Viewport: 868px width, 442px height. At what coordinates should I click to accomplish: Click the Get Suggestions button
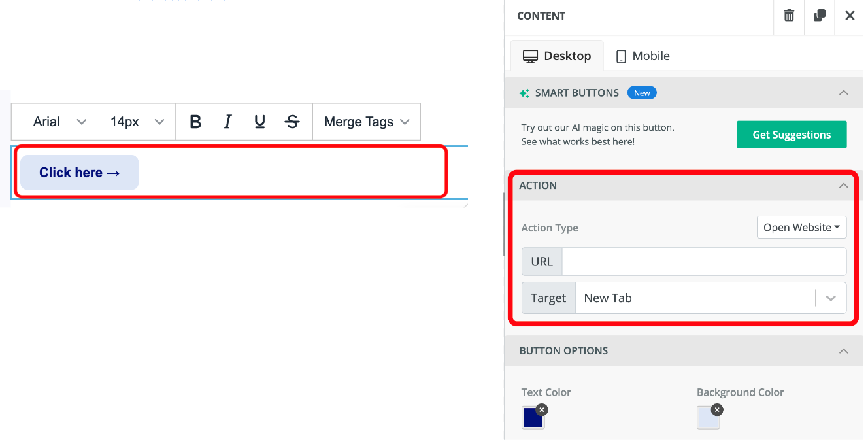click(792, 135)
